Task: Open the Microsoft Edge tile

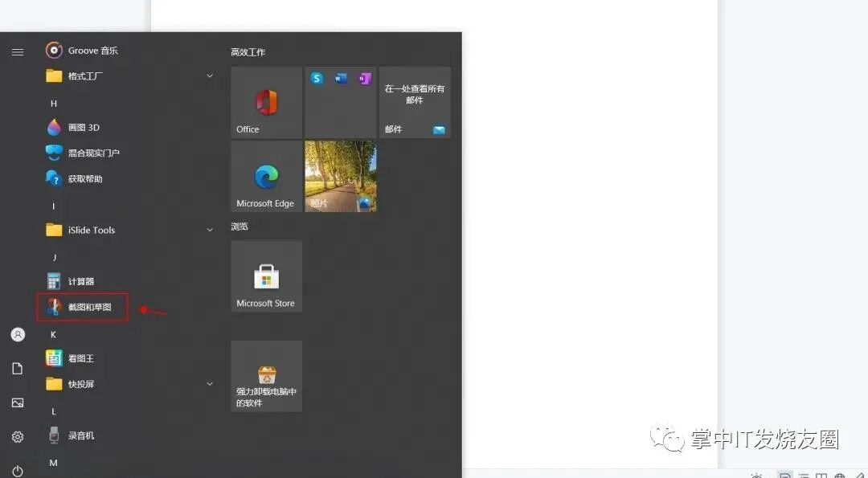Action: [266, 176]
